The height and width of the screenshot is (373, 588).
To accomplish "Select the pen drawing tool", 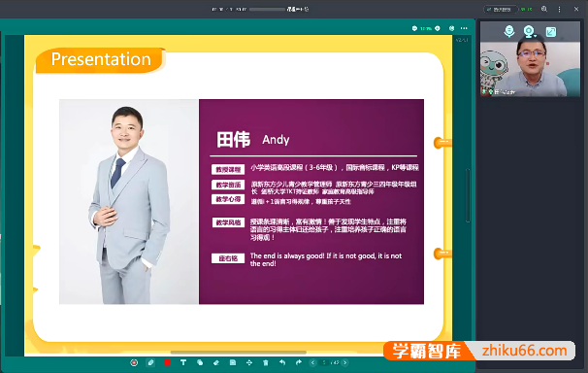I will coord(150,362).
